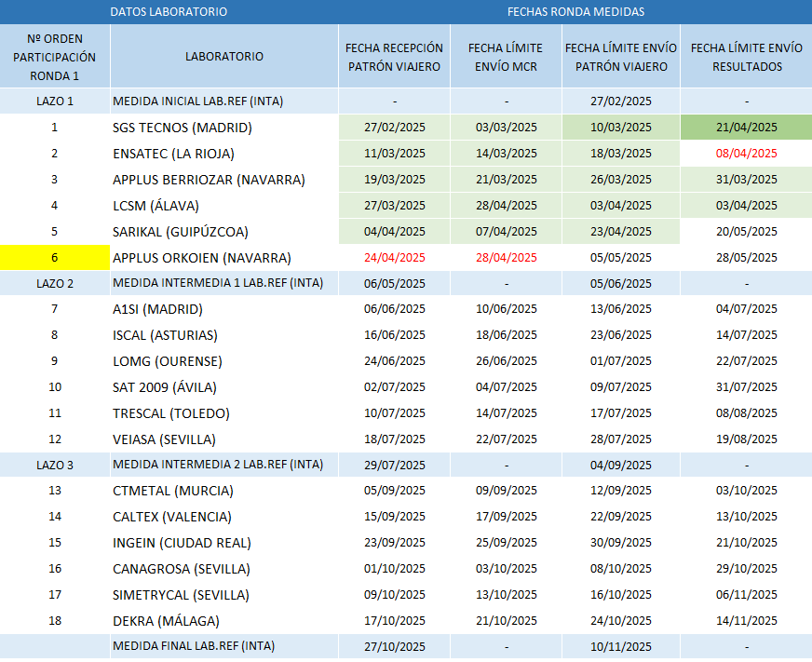Viewport: 812px width, 662px height.
Task: Click the red 24/04/2025 date cell
Action: [x=394, y=257]
